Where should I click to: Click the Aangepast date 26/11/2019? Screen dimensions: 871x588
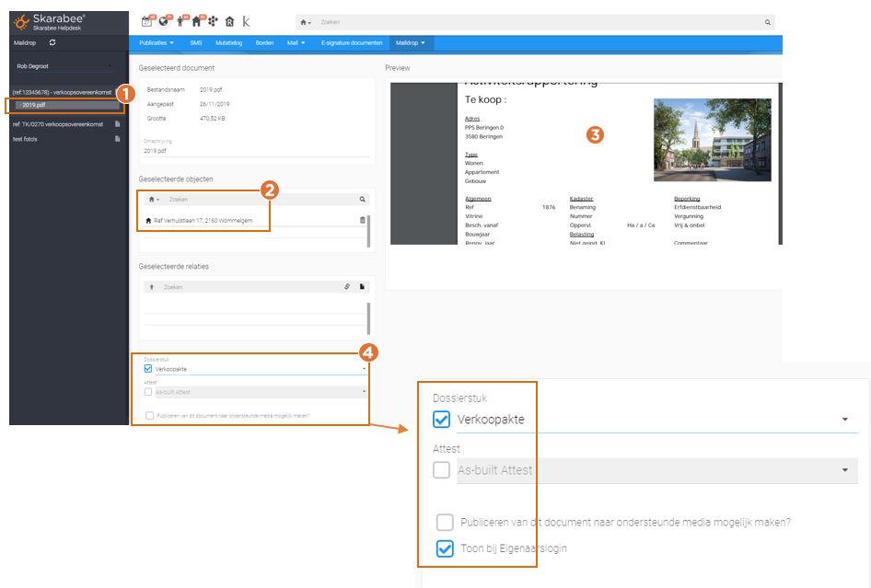tap(215, 104)
